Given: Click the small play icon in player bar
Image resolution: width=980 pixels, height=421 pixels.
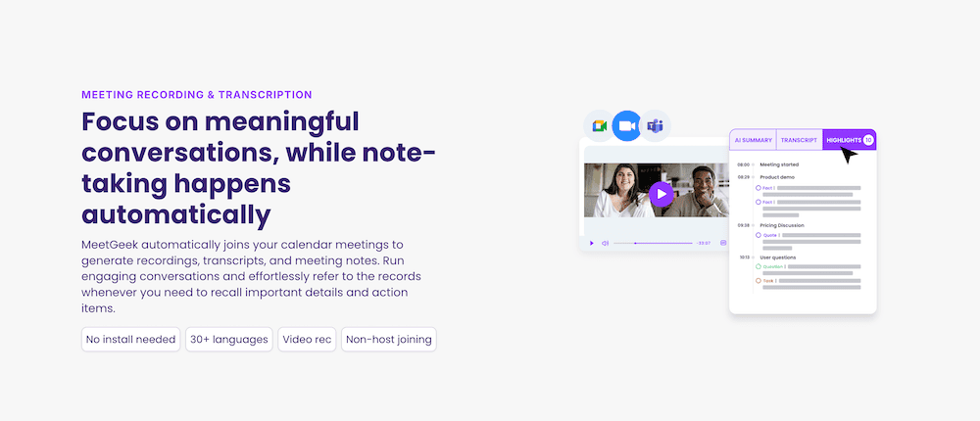Looking at the screenshot, I should click(591, 243).
